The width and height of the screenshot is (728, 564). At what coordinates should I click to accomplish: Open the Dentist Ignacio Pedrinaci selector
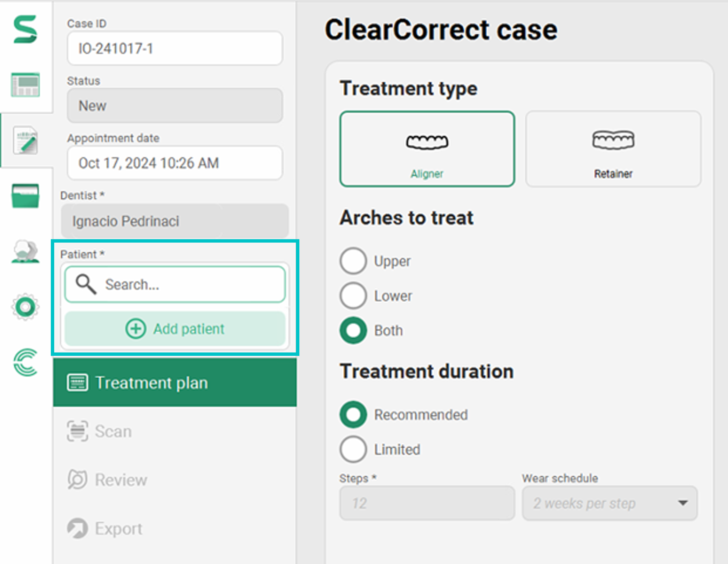(x=175, y=221)
